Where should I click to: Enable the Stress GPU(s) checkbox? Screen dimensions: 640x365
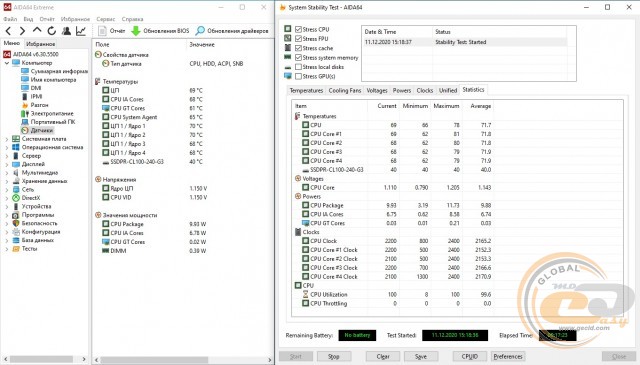point(298,76)
